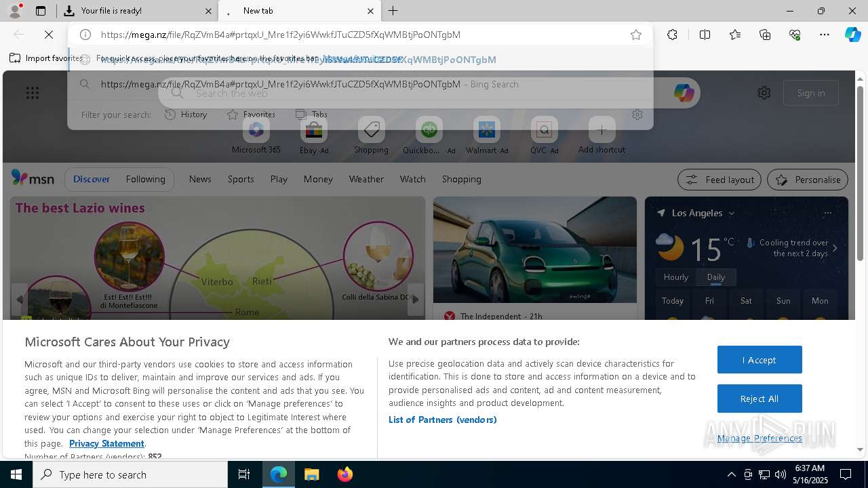Open the green car news thumbnail

point(535,250)
